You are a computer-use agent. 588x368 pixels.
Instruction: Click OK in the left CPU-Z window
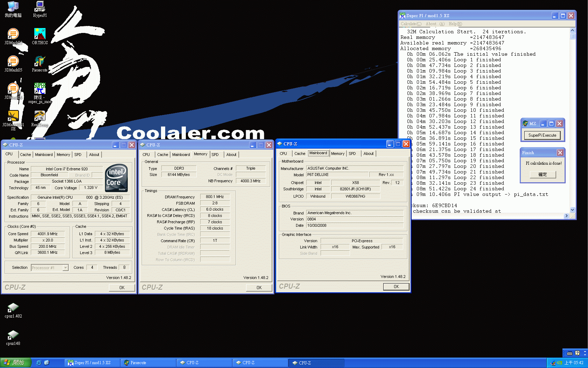coord(122,287)
